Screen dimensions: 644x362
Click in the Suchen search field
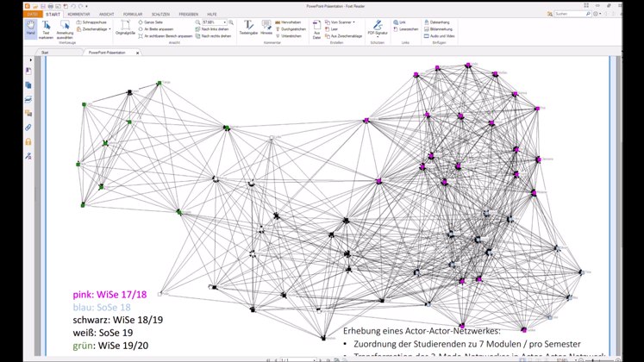(x=569, y=15)
